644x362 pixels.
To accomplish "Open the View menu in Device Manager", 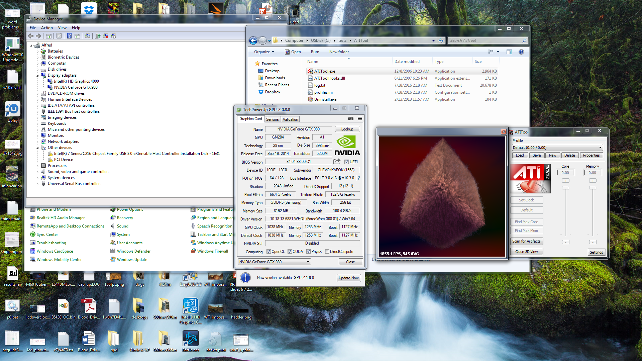I will coord(62,28).
